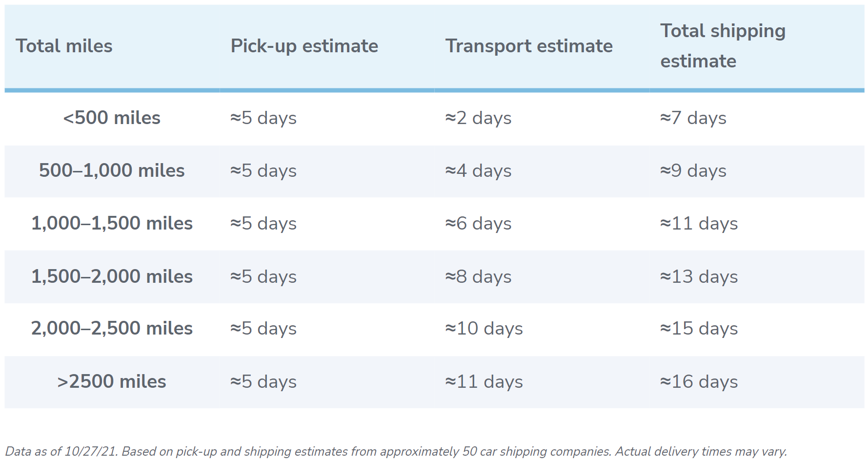Screen dimensions: 868x463
Task: Click the data disclaimer footnote text
Action: [x=396, y=452]
